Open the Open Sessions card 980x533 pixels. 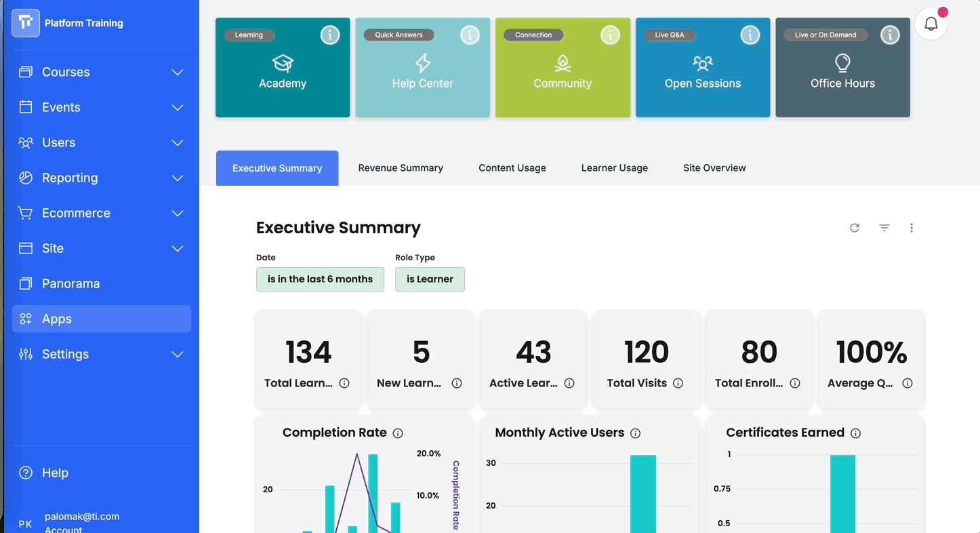coord(703,68)
